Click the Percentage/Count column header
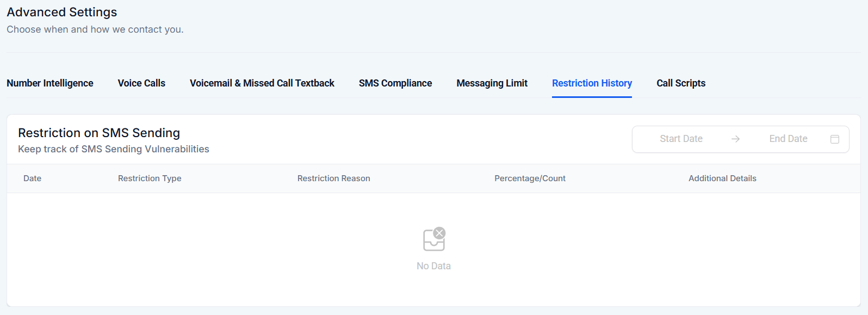The image size is (868, 315). pyautogui.click(x=530, y=178)
